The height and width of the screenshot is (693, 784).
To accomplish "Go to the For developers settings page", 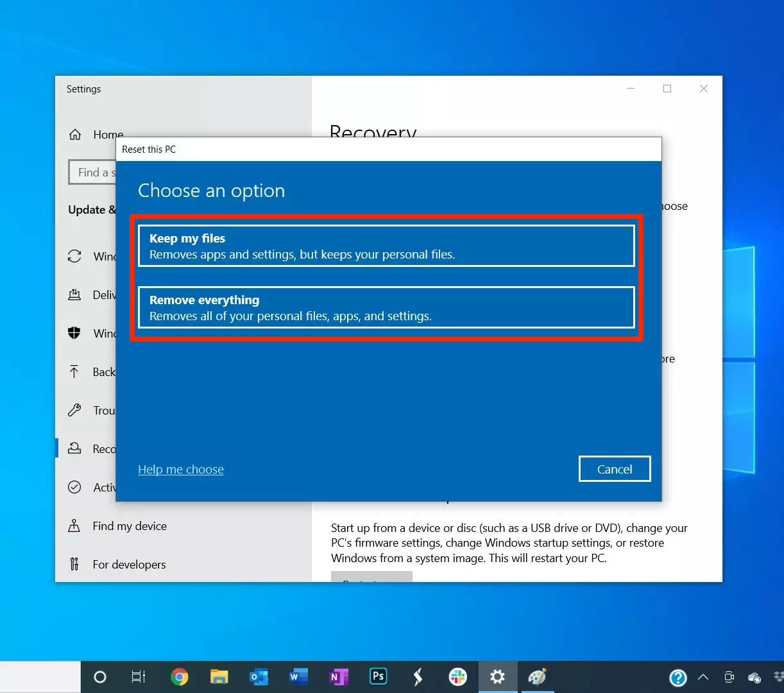I will 128,565.
